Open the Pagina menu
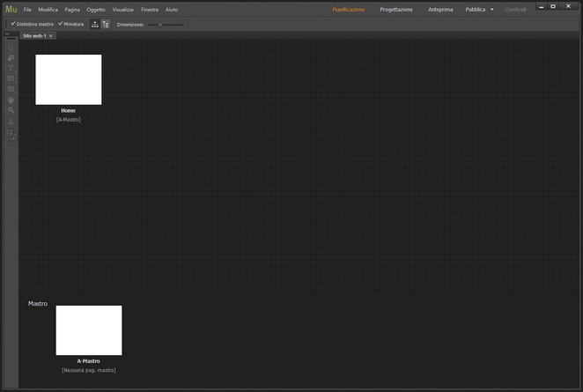The image size is (583, 392). pyautogui.click(x=72, y=10)
